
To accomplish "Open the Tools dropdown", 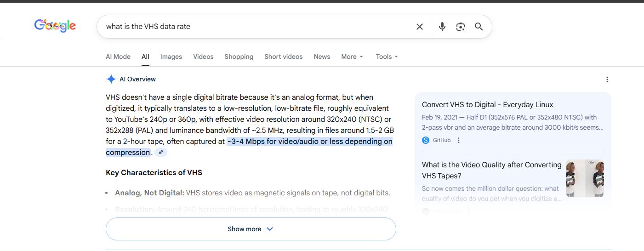I will 387,57.
